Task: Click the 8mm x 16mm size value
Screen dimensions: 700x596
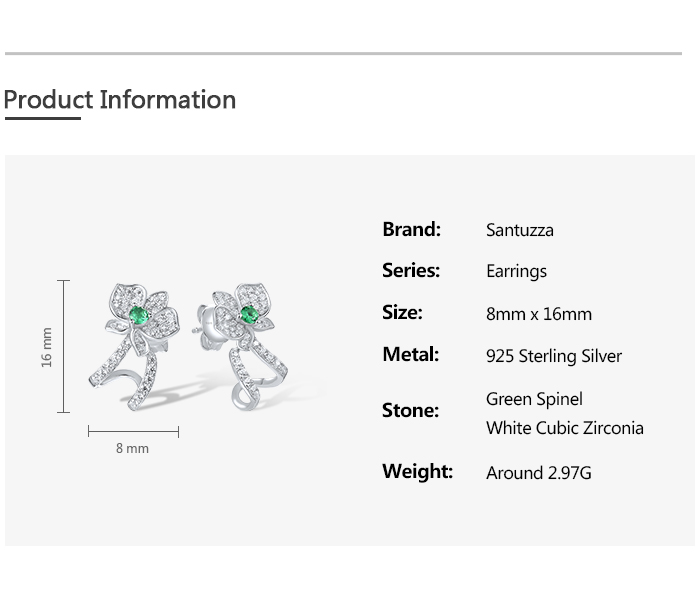Action: click(538, 314)
